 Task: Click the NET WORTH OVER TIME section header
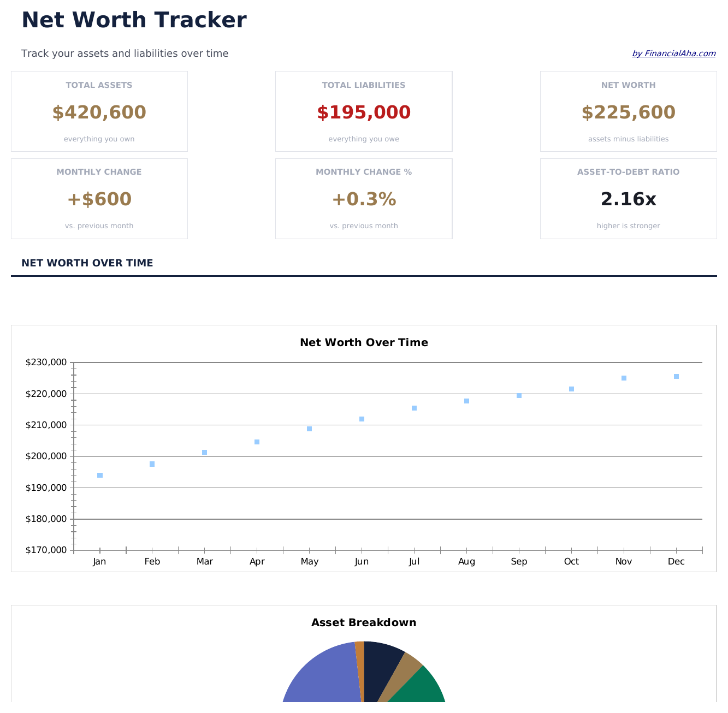87,263
